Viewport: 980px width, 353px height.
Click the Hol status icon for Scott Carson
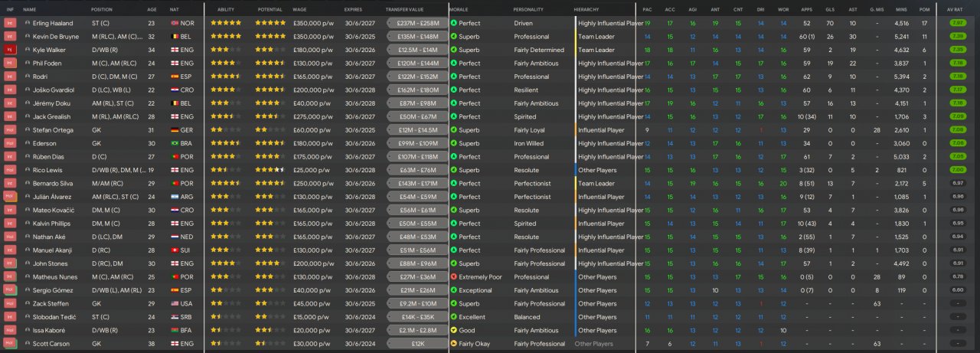tap(10, 344)
